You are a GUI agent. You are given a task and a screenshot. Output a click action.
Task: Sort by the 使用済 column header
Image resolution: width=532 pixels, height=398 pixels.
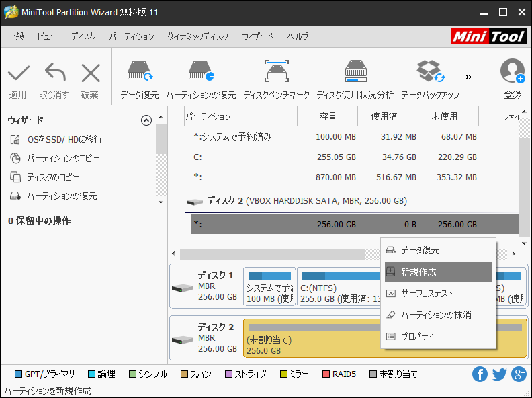pyautogui.click(x=388, y=116)
